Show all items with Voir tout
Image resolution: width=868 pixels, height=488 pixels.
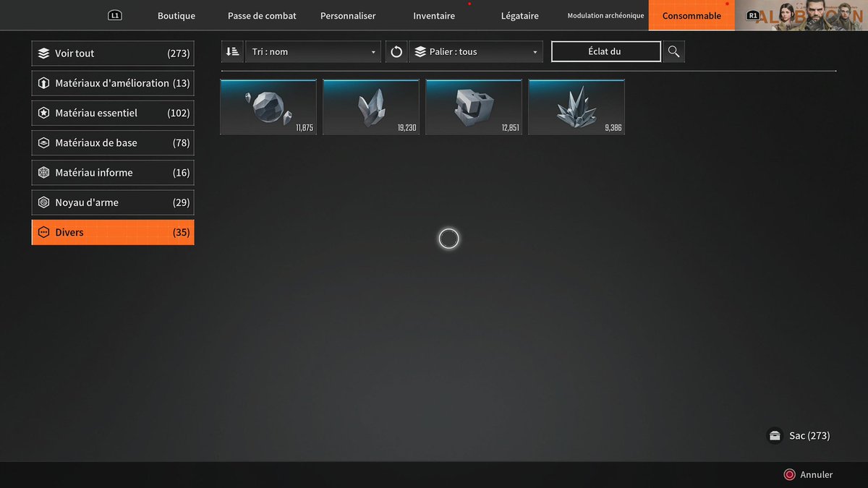coord(113,53)
